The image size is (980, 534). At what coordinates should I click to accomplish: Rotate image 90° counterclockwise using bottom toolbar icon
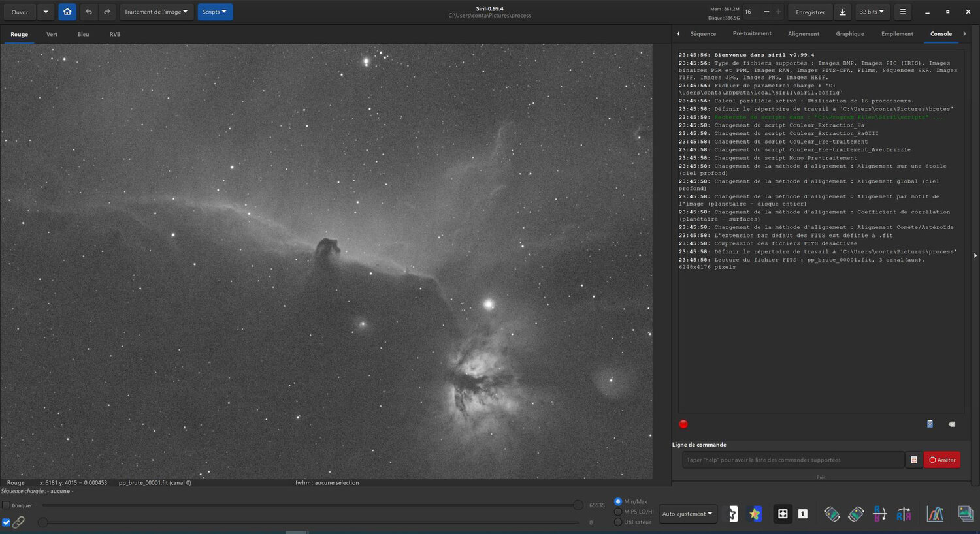[832, 514]
